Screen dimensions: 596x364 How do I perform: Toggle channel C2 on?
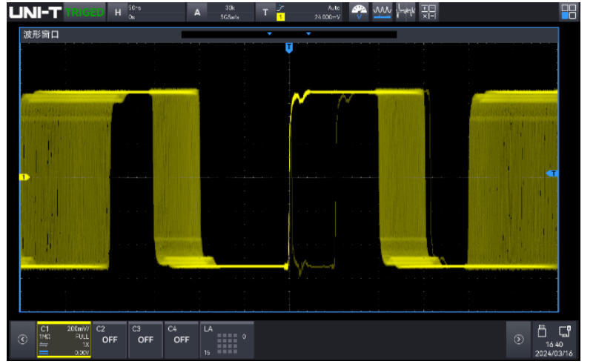pyautogui.click(x=110, y=335)
